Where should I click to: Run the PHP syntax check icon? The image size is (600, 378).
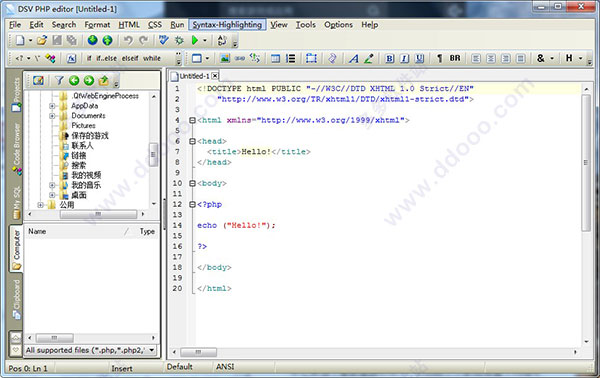pos(164,40)
